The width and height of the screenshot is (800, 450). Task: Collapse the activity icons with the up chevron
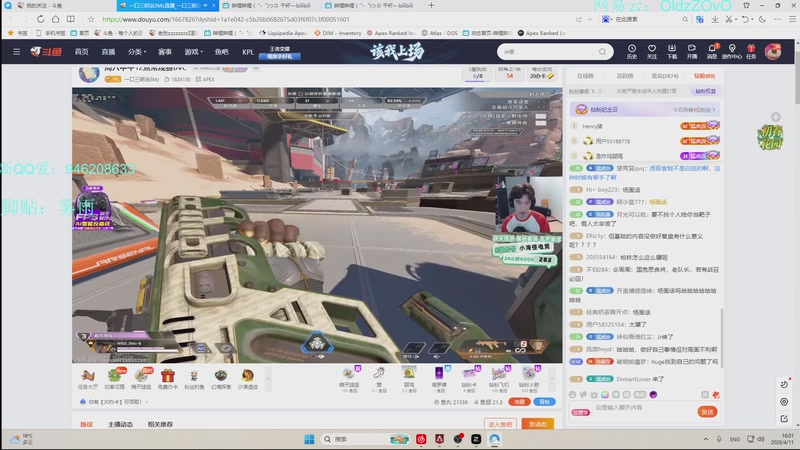(x=268, y=379)
